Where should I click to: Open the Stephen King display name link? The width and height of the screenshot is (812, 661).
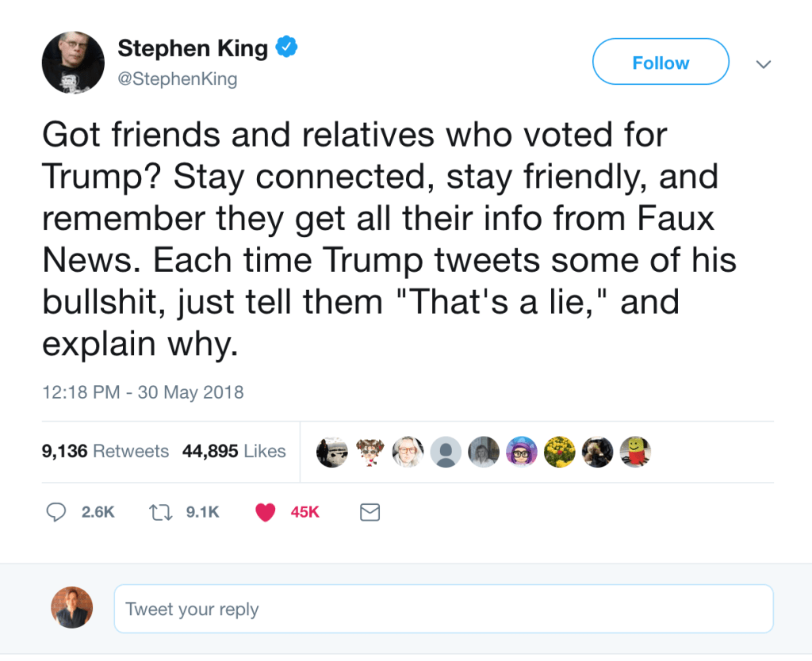click(193, 48)
